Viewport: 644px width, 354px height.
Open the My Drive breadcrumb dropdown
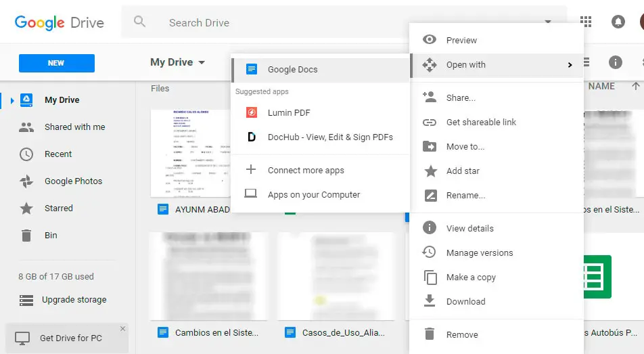[177, 62]
